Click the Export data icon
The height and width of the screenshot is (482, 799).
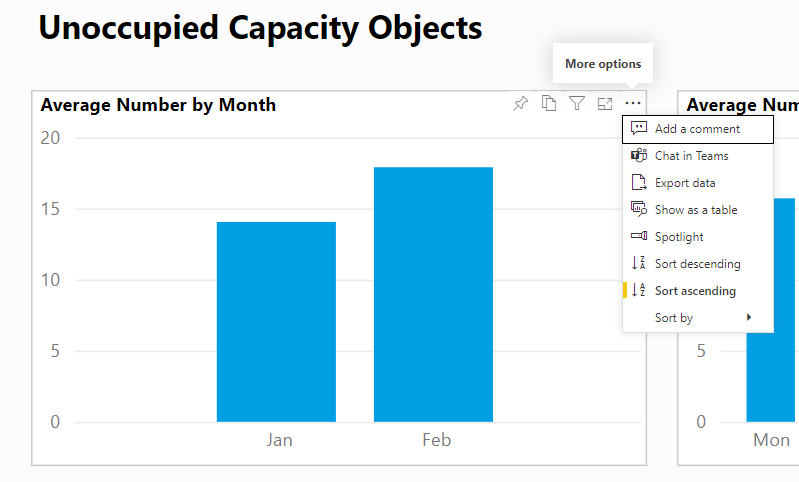[640, 183]
